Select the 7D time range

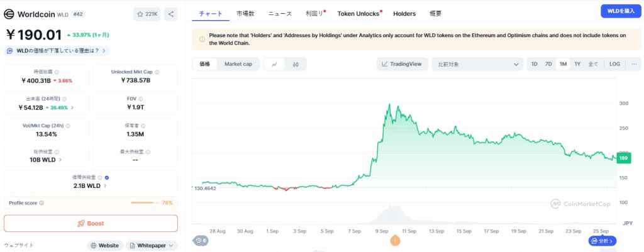[548, 64]
